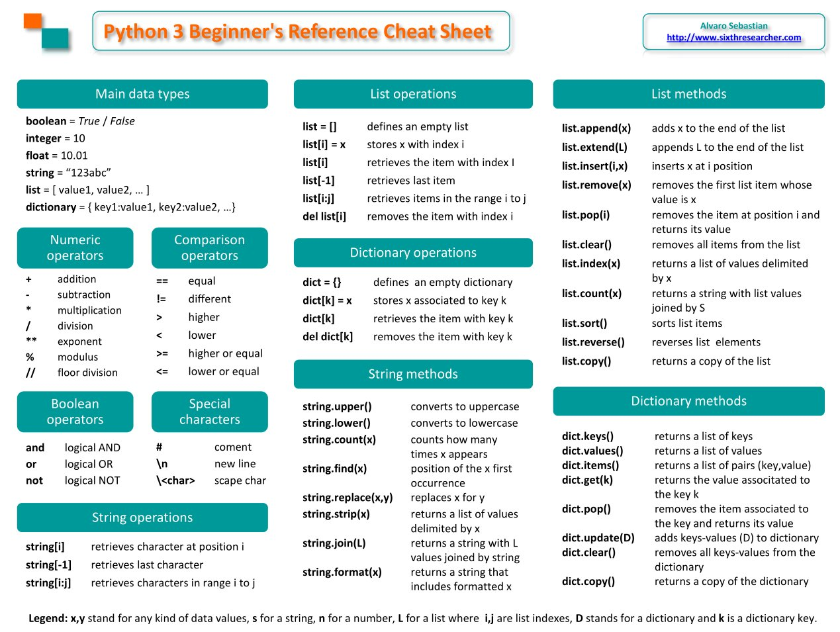Select the author name Alvaro Sebastian
Viewport: 840px width, 632px height.
[733, 26]
